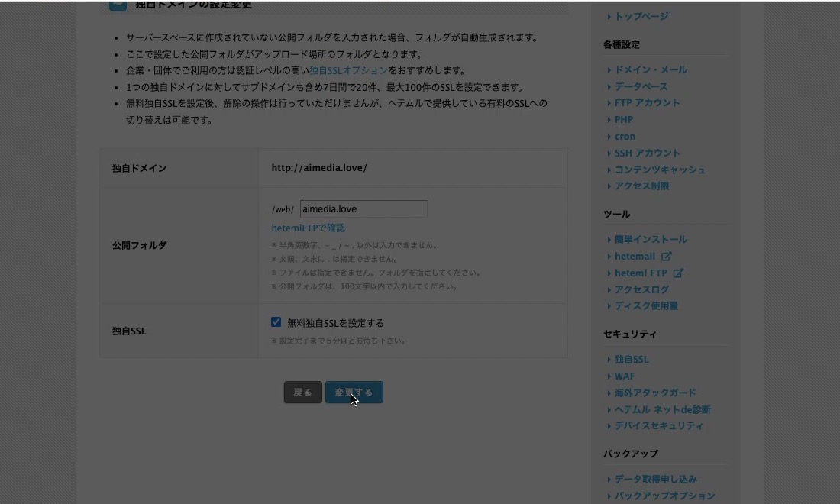The width and height of the screenshot is (840, 504).
Task: Click the arrow bullet beside cron
Action: pos(609,137)
